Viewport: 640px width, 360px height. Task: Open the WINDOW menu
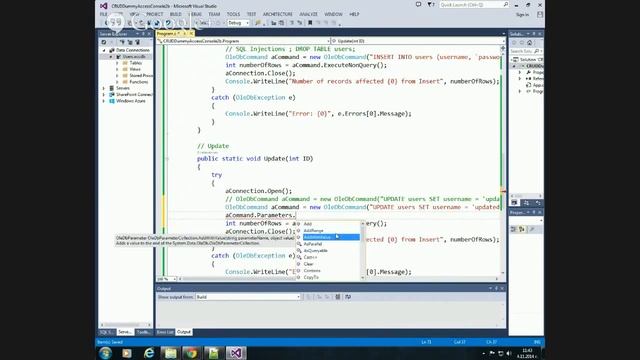pos(333,14)
